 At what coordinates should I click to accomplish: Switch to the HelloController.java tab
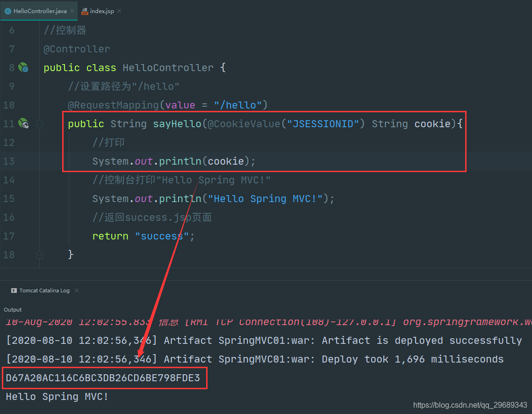pos(39,11)
